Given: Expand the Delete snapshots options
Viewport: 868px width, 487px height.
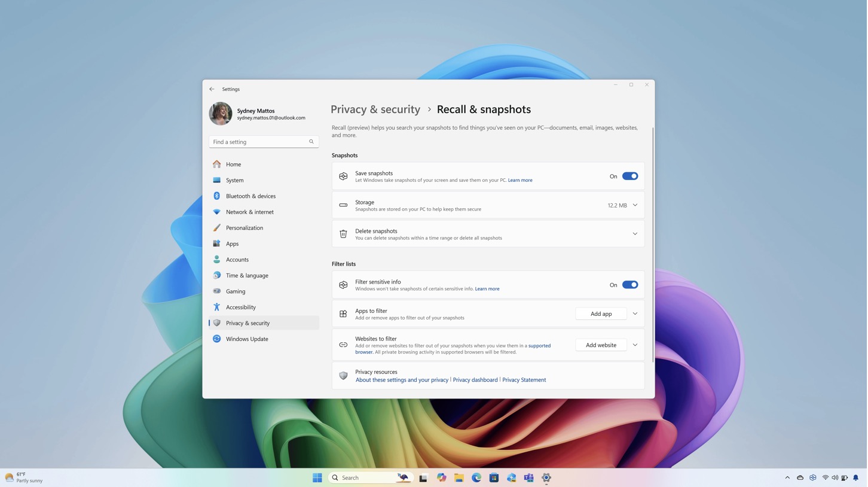Looking at the screenshot, I should point(635,234).
